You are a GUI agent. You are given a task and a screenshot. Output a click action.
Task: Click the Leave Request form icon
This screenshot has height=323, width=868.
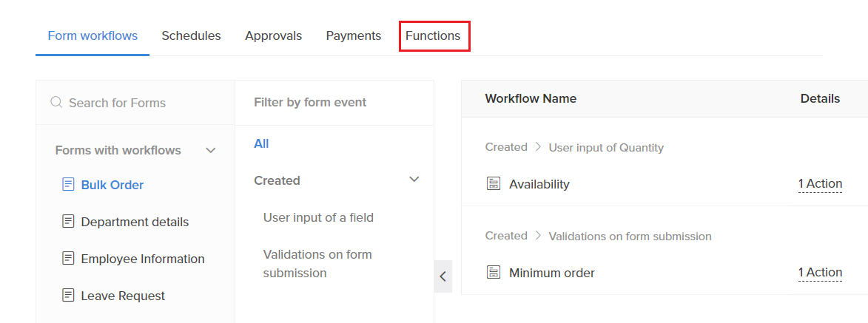pos(68,296)
